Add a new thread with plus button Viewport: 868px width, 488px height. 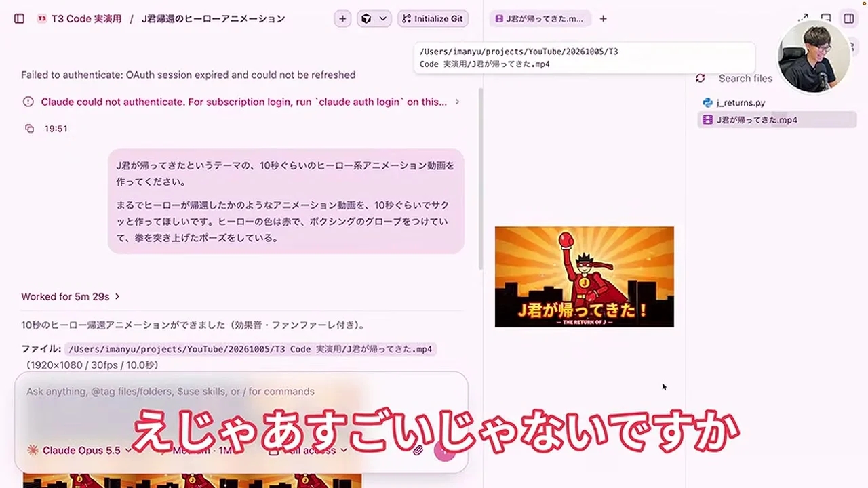[x=342, y=19]
